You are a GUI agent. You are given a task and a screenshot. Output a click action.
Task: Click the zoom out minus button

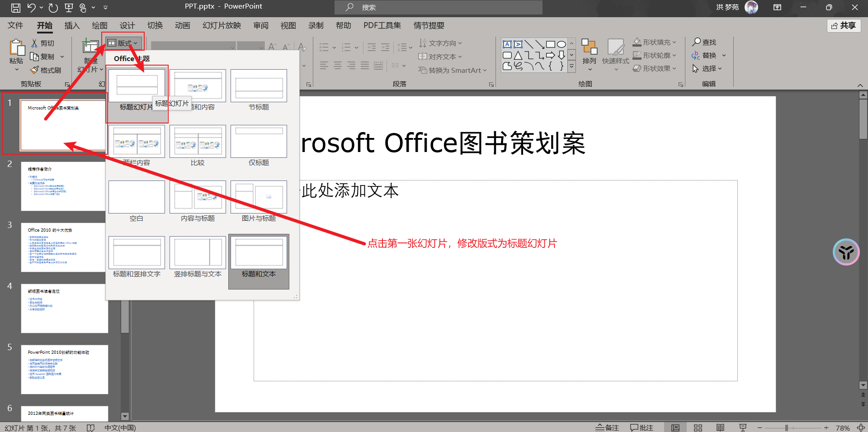(760, 427)
